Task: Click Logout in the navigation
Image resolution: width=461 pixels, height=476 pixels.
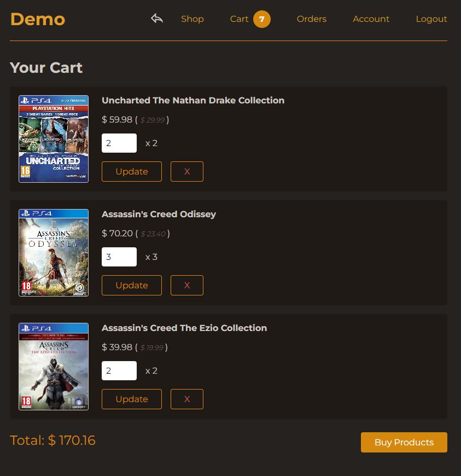Action: 431,19
